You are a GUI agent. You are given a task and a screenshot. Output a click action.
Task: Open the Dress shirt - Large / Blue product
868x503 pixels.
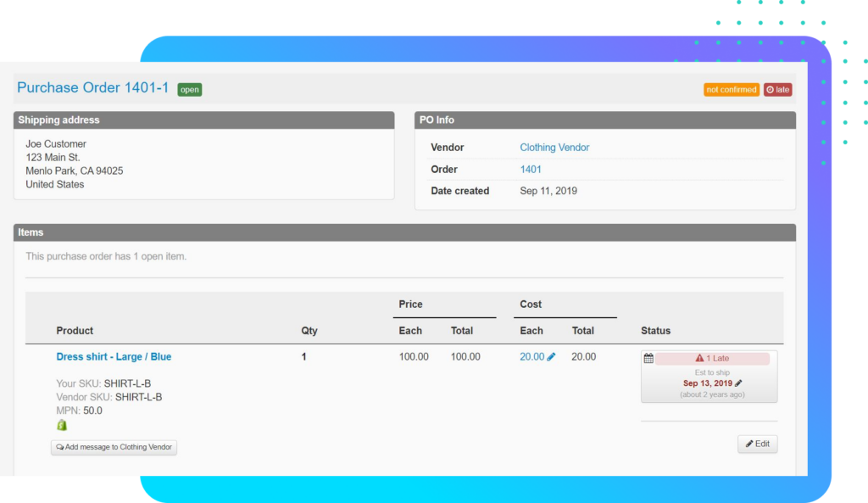point(114,357)
